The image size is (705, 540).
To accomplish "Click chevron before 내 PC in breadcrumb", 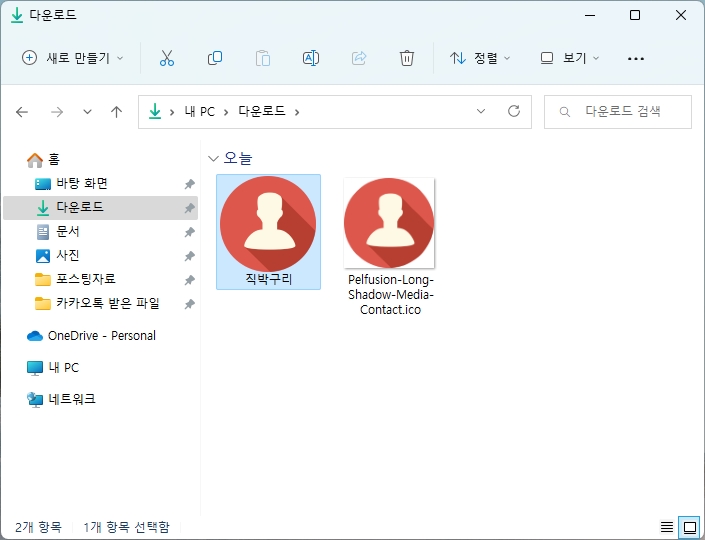I will 172,112.
